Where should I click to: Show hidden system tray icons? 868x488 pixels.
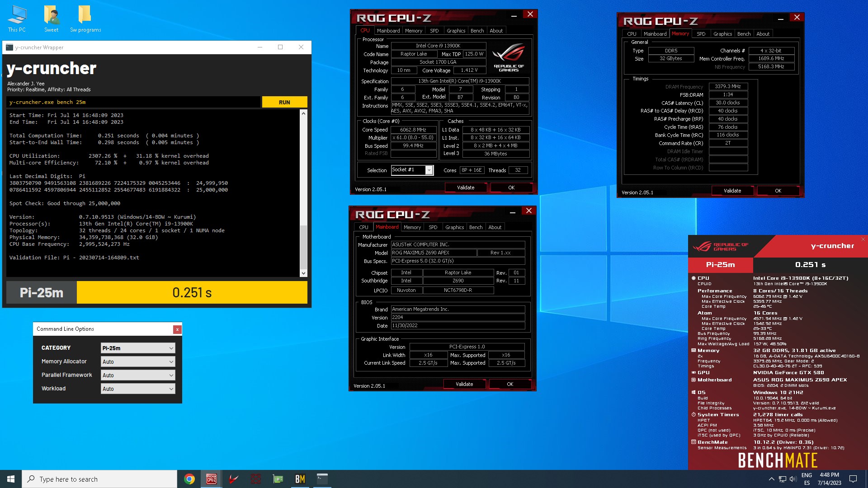click(771, 479)
